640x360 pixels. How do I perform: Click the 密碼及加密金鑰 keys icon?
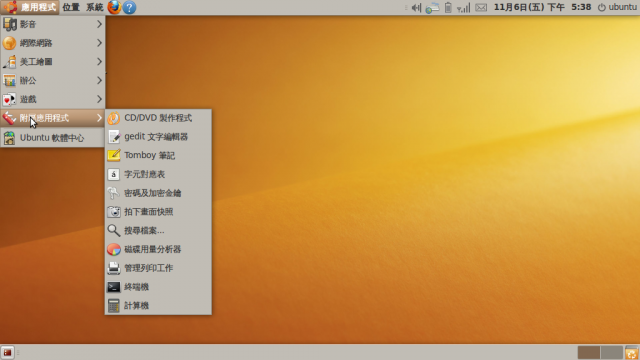114,193
